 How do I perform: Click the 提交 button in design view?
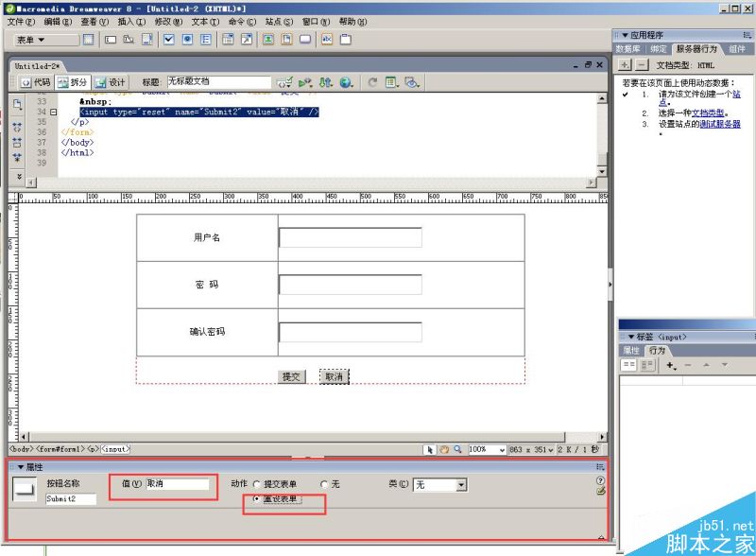point(293,376)
